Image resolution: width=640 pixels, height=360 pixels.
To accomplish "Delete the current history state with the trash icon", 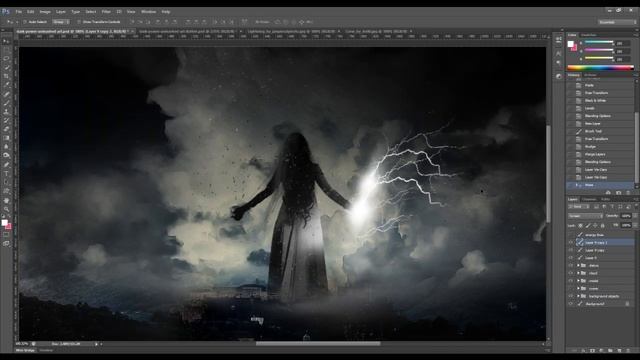I will (x=628, y=192).
